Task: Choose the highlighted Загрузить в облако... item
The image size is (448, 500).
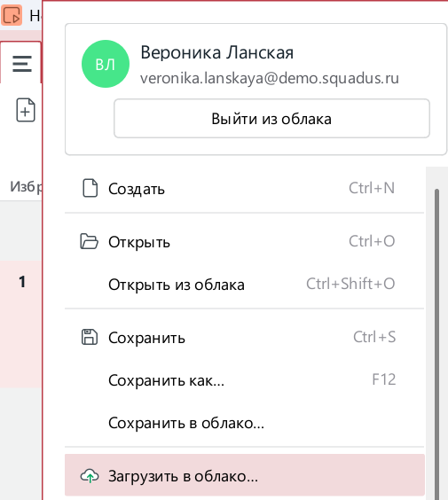Action: point(245,475)
